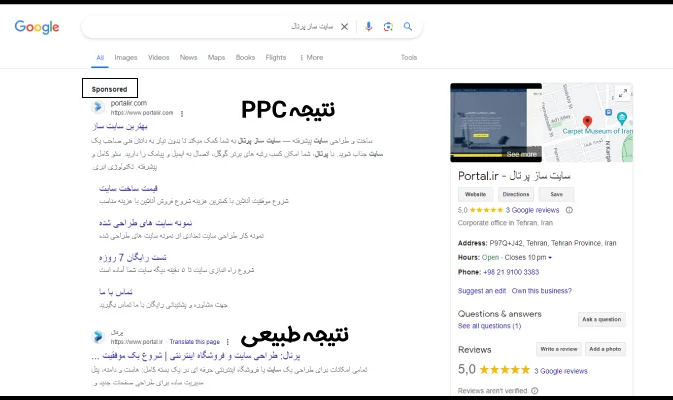Expand the More search categories menu
This screenshot has height=400, width=673.
[x=311, y=58]
